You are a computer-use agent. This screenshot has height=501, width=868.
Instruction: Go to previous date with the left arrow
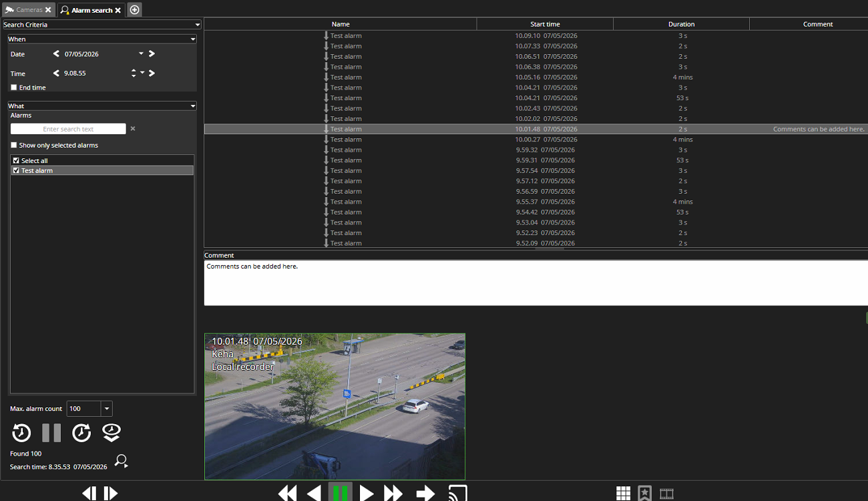tap(56, 54)
